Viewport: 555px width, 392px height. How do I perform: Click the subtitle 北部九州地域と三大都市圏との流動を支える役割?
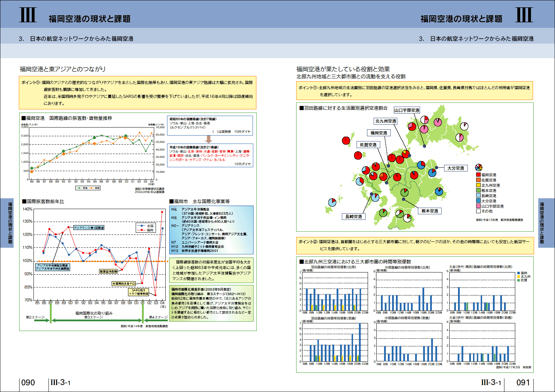coord(351,76)
